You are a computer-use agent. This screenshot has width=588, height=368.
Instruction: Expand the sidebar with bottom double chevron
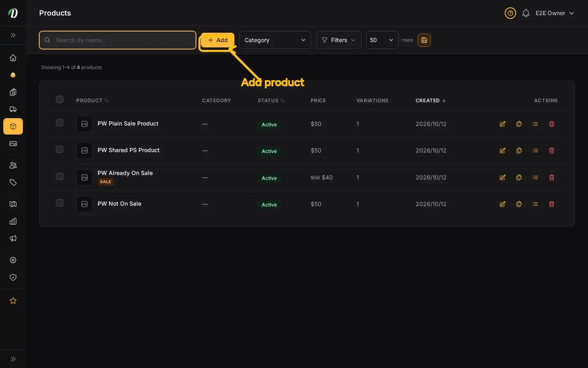click(13, 359)
